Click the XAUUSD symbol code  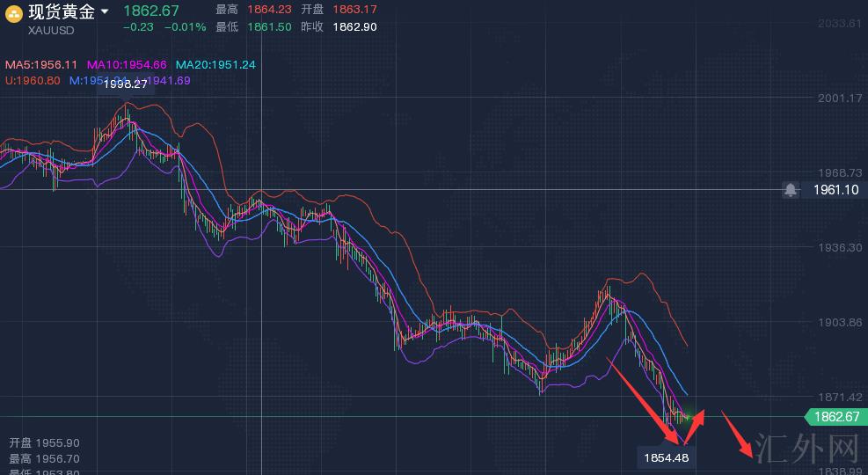coord(51,30)
